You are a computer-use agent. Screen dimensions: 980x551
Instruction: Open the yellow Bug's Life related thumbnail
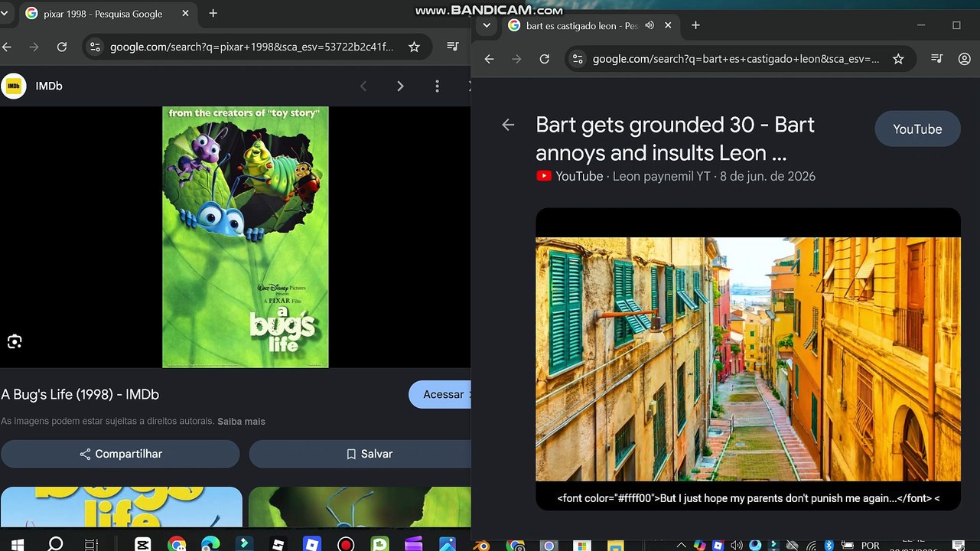click(x=122, y=507)
